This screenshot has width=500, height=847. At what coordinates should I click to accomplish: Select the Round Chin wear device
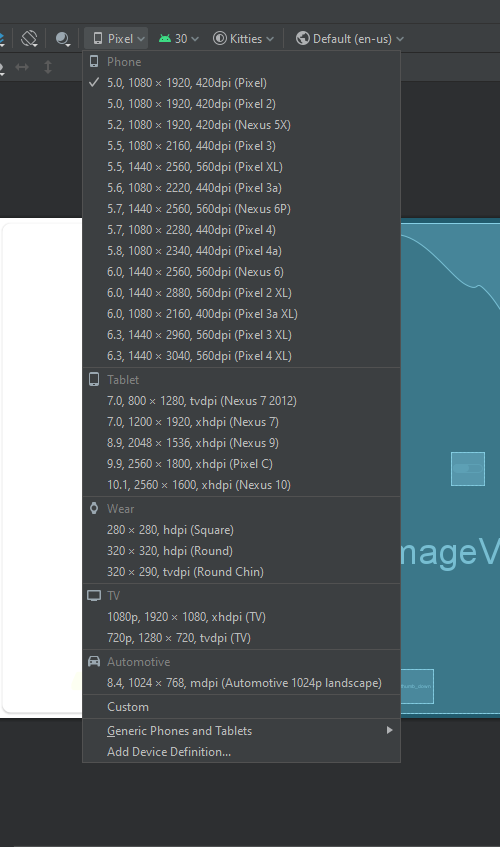click(x=241, y=573)
